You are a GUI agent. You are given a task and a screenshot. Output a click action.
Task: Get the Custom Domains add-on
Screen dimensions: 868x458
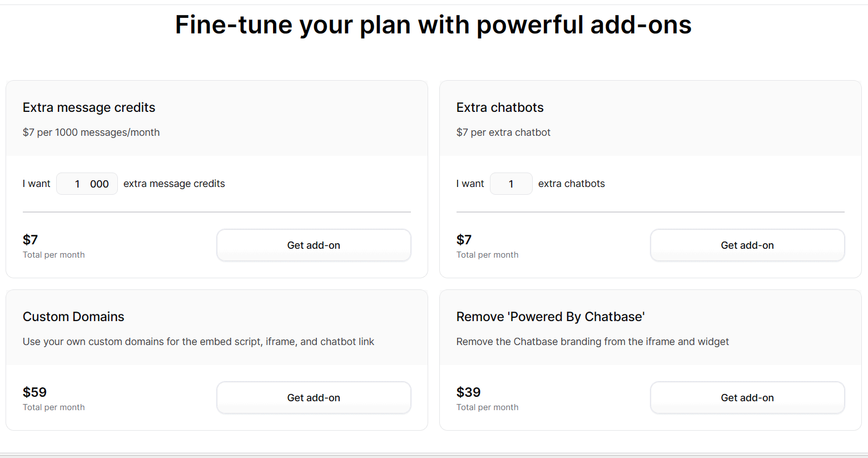point(314,397)
